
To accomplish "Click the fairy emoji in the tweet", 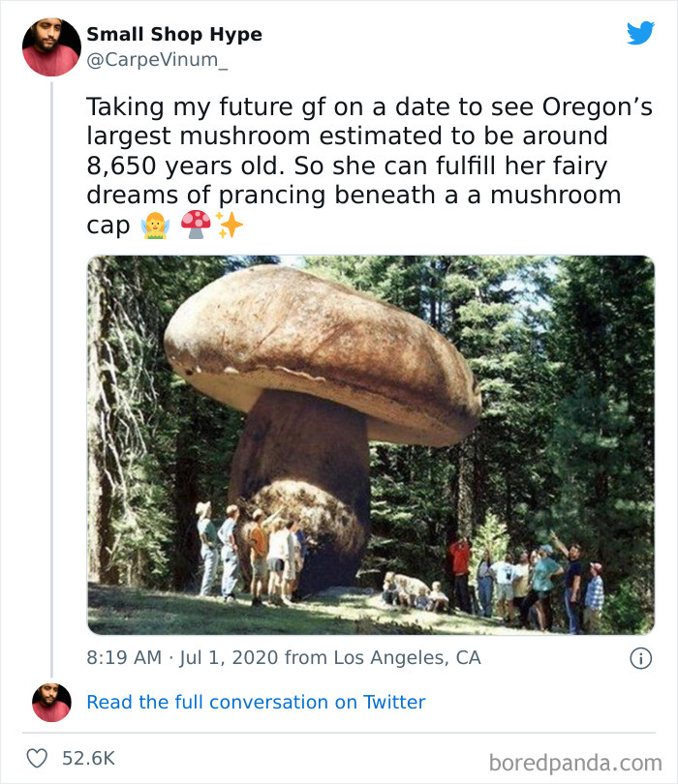I will click(153, 225).
